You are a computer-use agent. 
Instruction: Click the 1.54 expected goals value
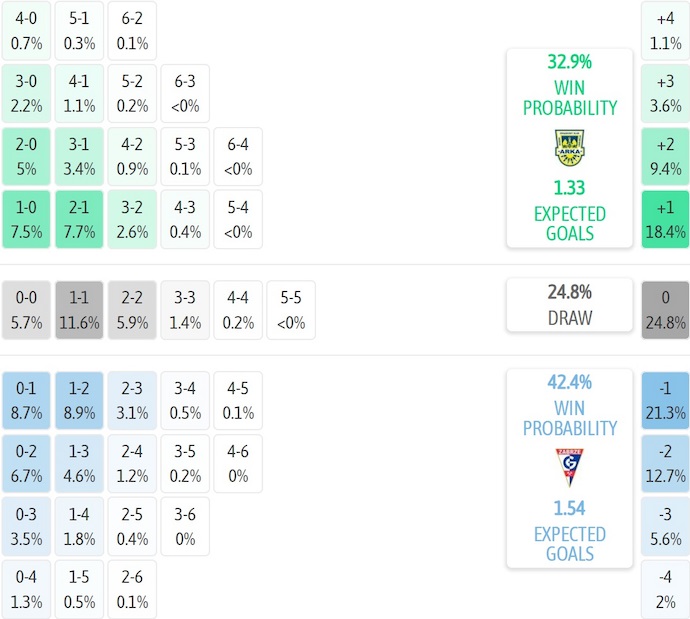point(569,508)
